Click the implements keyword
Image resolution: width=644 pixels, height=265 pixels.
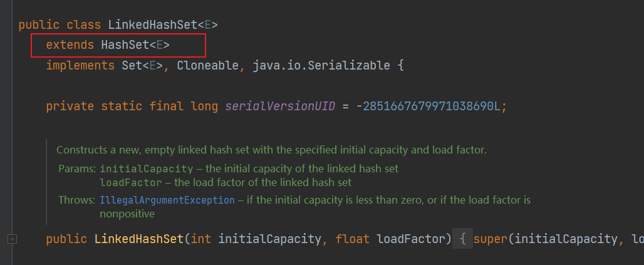pyautogui.click(x=80, y=65)
